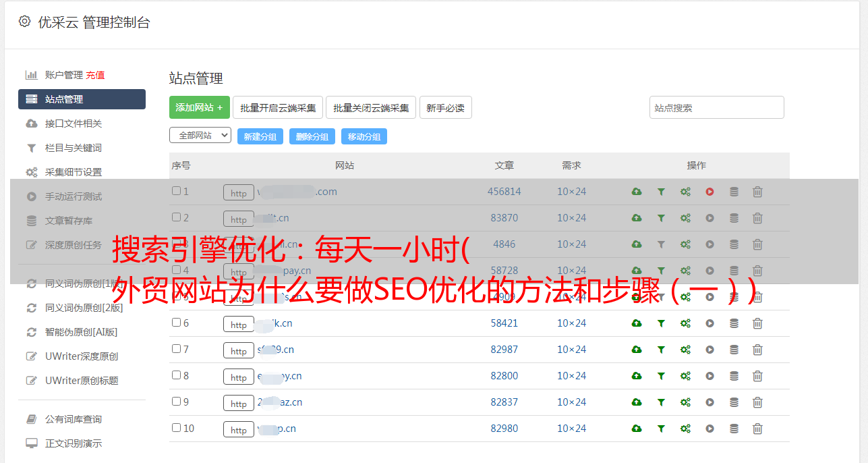This screenshot has height=463, width=868.
Task: Tick the checkbox for site 8
Action: [176, 375]
